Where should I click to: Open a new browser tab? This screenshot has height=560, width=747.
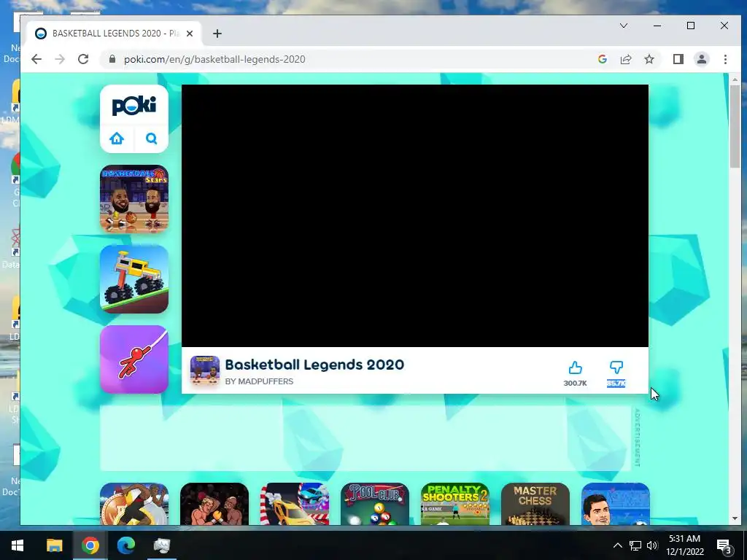click(217, 34)
